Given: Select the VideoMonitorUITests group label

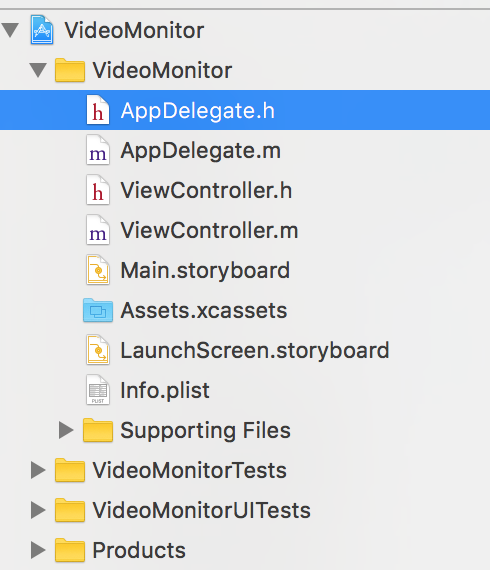Looking at the screenshot, I should click(x=202, y=510).
